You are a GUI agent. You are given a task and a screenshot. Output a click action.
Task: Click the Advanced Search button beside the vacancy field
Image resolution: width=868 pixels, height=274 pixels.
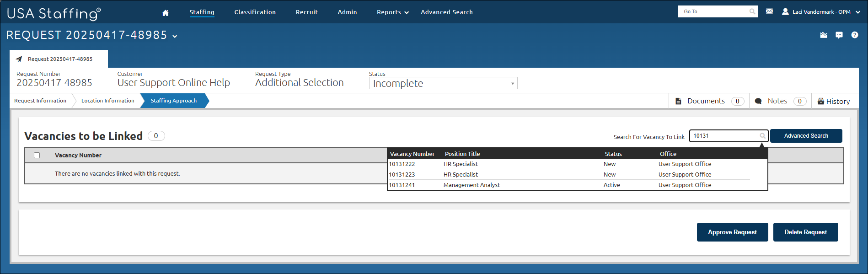point(806,136)
